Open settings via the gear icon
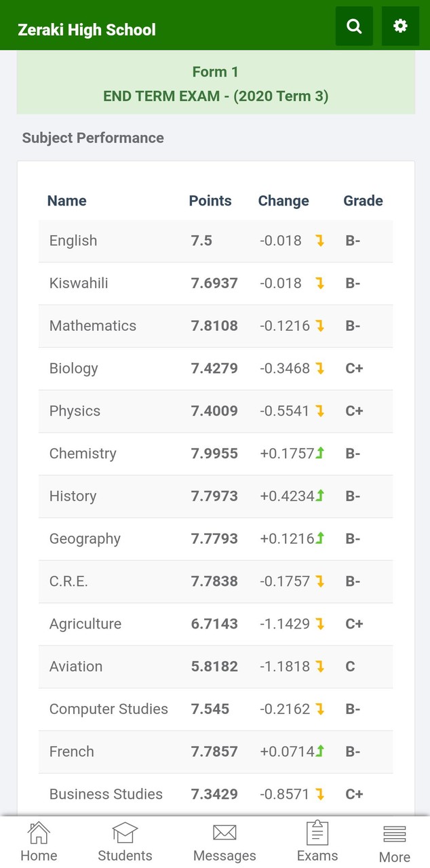430x868 pixels. point(400,26)
